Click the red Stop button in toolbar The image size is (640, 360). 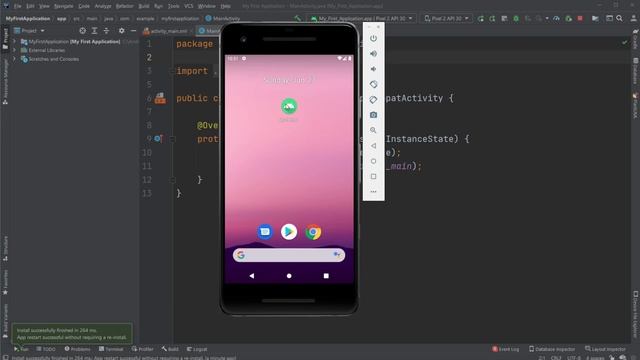click(x=580, y=18)
